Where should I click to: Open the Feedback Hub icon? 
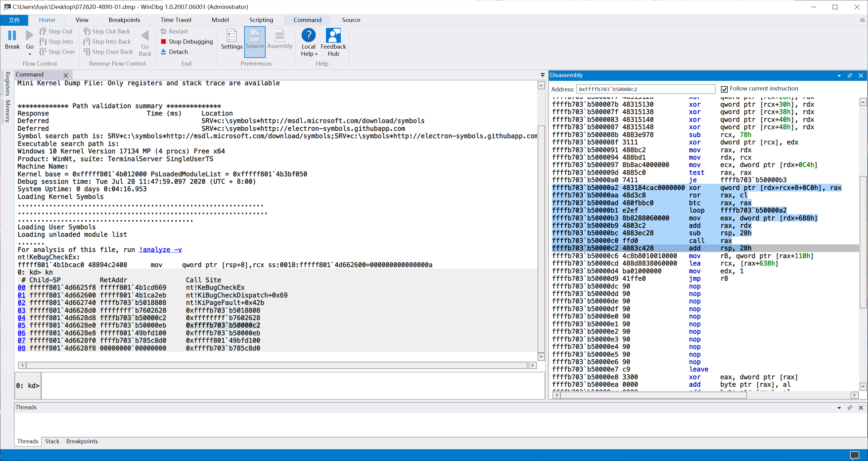click(x=333, y=35)
